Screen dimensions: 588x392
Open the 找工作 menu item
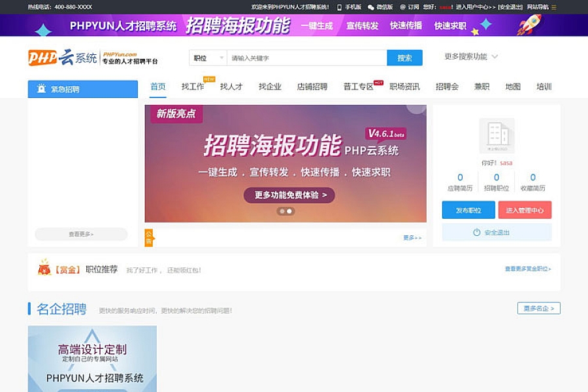(193, 87)
